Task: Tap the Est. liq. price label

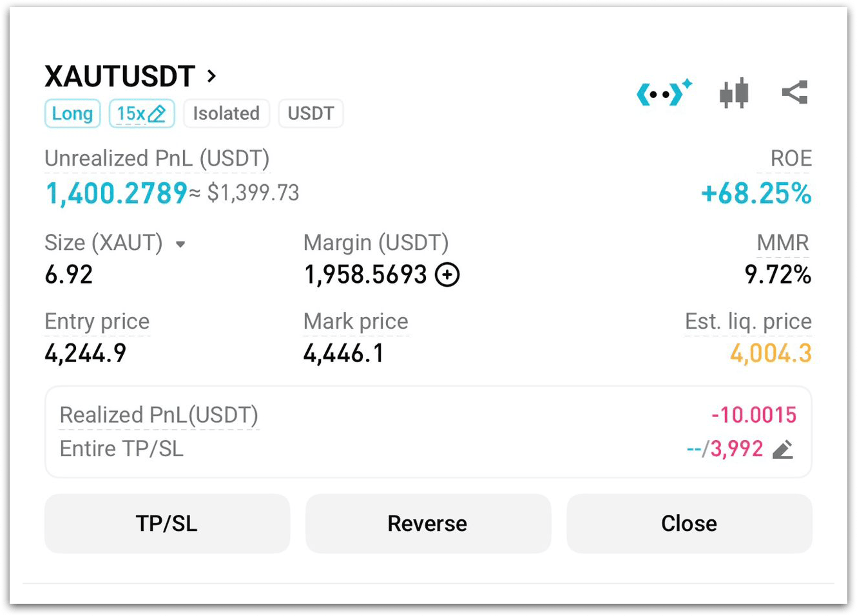Action: [x=747, y=322]
